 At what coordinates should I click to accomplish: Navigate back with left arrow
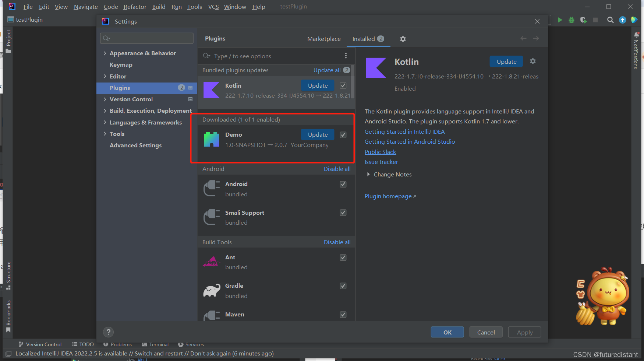click(x=523, y=38)
